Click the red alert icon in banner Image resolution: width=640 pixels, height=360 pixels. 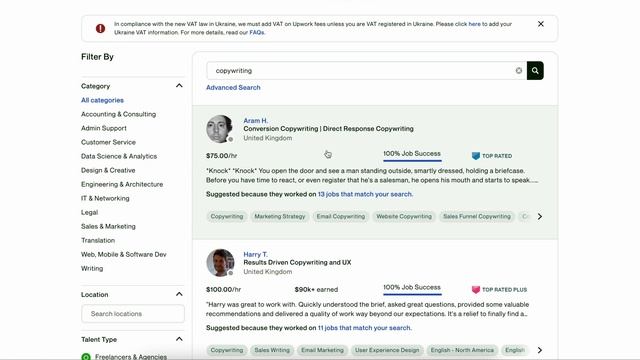[x=100, y=29]
